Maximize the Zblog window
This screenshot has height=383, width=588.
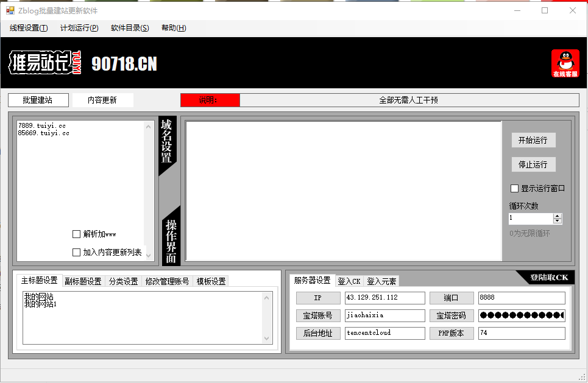point(545,10)
